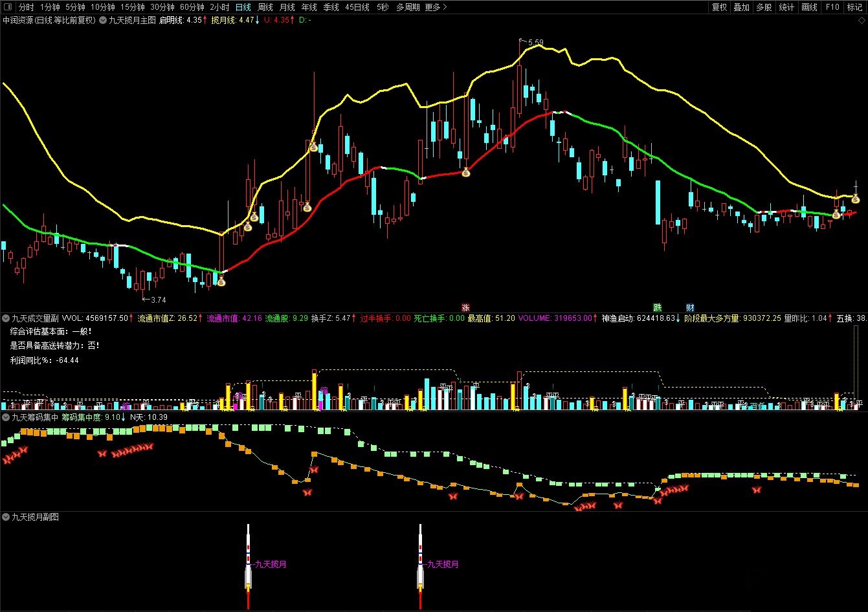868x612 pixels.
Task: Open the F10 company info button
Action: tap(832, 7)
